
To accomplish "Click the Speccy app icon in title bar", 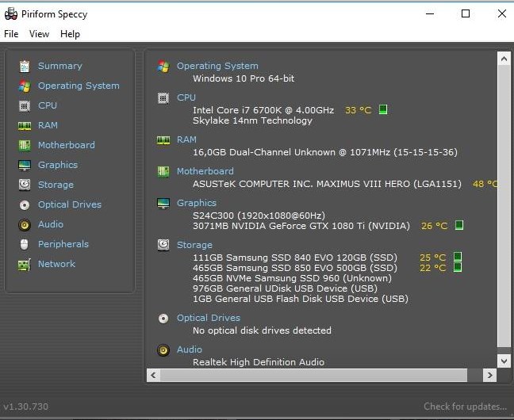I will pos(11,13).
